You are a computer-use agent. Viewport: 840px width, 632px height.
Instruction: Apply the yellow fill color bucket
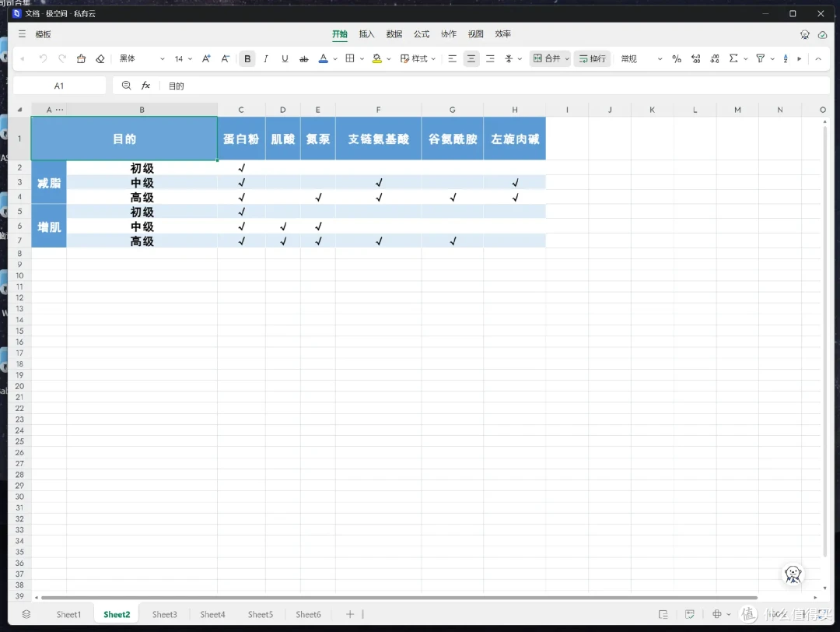tap(377, 58)
